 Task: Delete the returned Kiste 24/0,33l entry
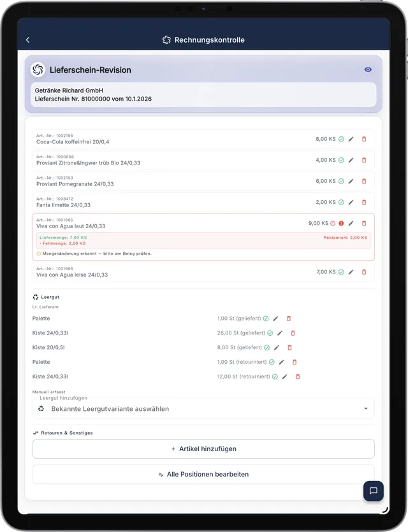tap(298, 377)
